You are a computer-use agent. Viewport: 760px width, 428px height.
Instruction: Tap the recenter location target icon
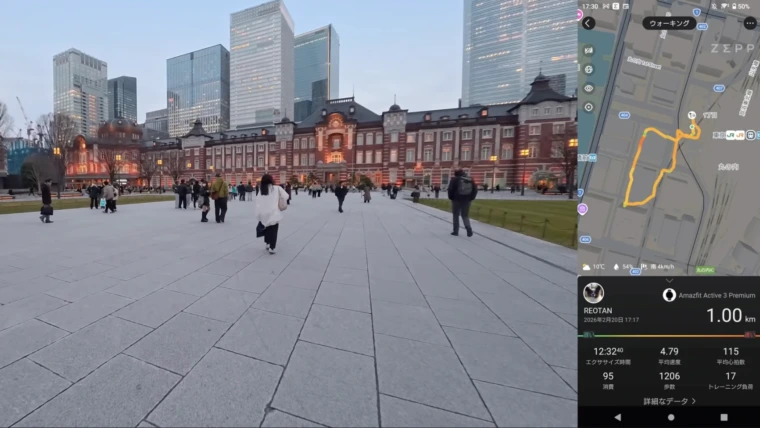[588, 107]
